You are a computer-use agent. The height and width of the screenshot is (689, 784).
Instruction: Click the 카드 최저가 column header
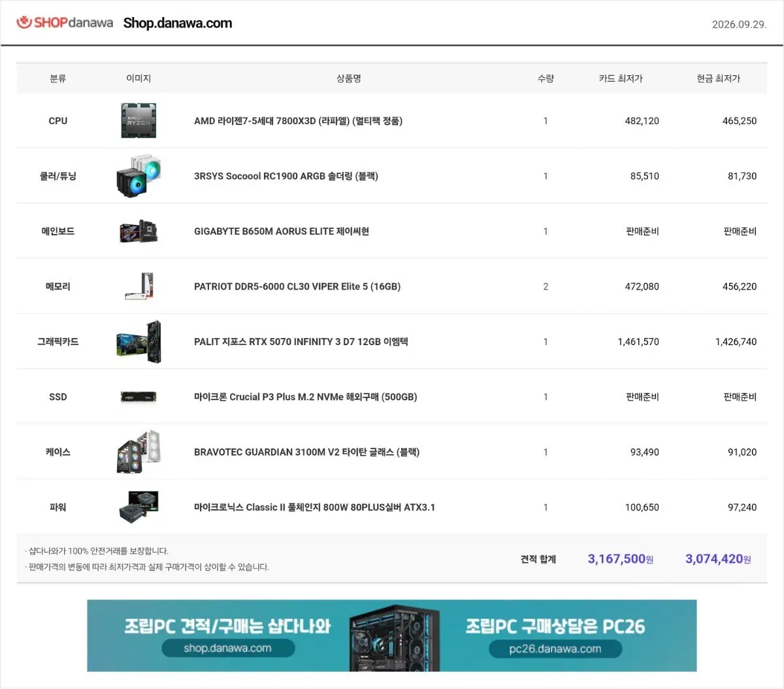tap(621, 78)
